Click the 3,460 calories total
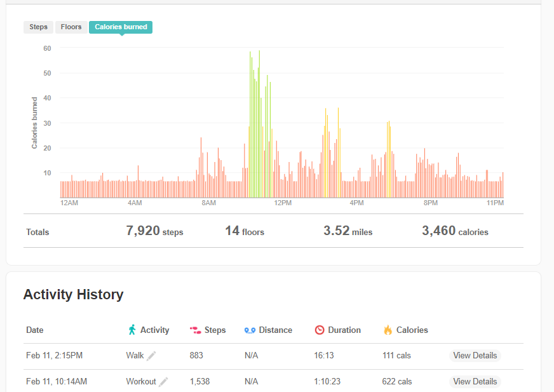554x392 pixels. 455,231
